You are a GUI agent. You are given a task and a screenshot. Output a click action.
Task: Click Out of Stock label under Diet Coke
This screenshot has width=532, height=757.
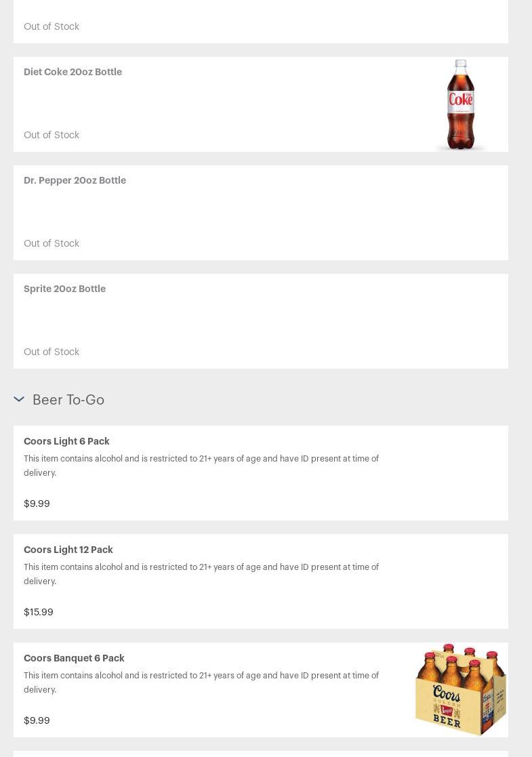(52, 135)
